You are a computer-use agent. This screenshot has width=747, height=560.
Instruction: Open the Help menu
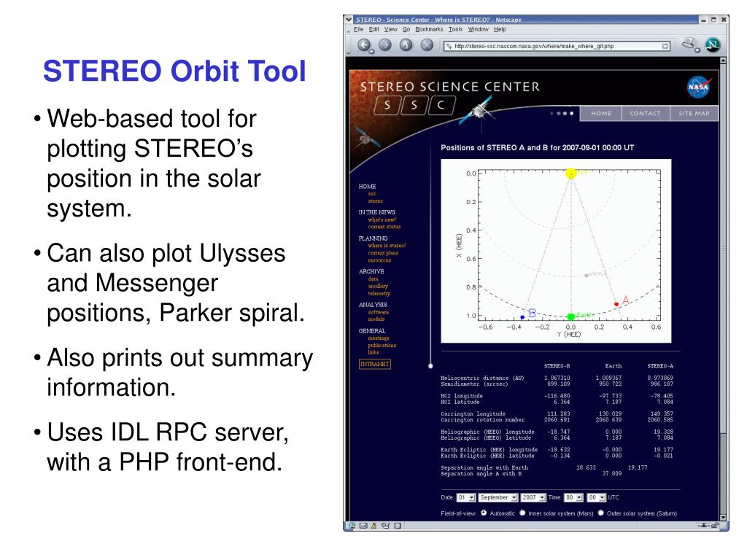point(500,29)
